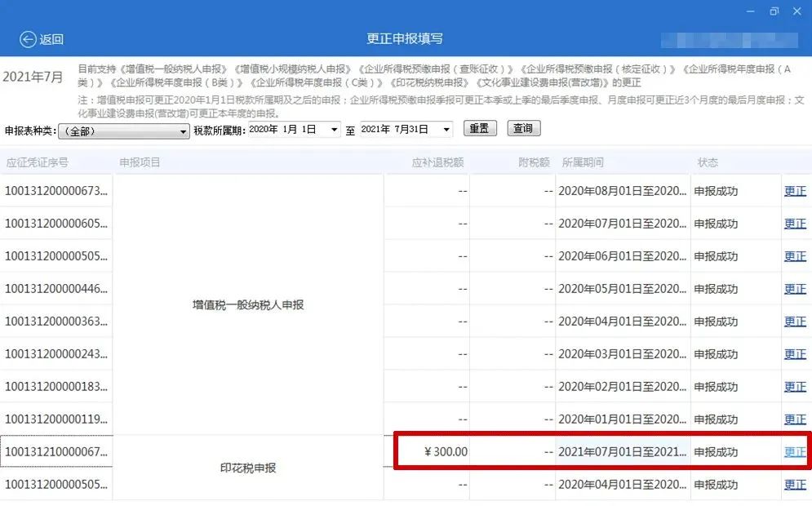Select voucher number 10013120000183...
Image resolution: width=812 pixels, height=506 pixels.
click(x=56, y=387)
